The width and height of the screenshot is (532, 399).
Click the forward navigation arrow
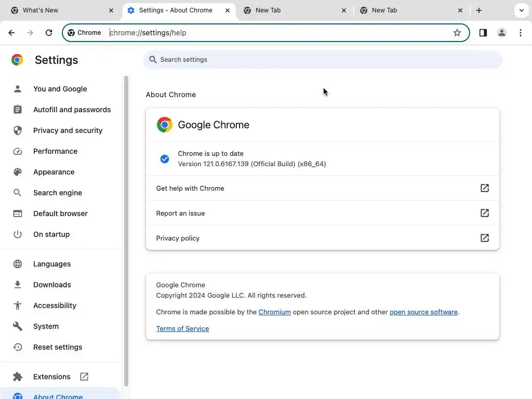(x=30, y=33)
